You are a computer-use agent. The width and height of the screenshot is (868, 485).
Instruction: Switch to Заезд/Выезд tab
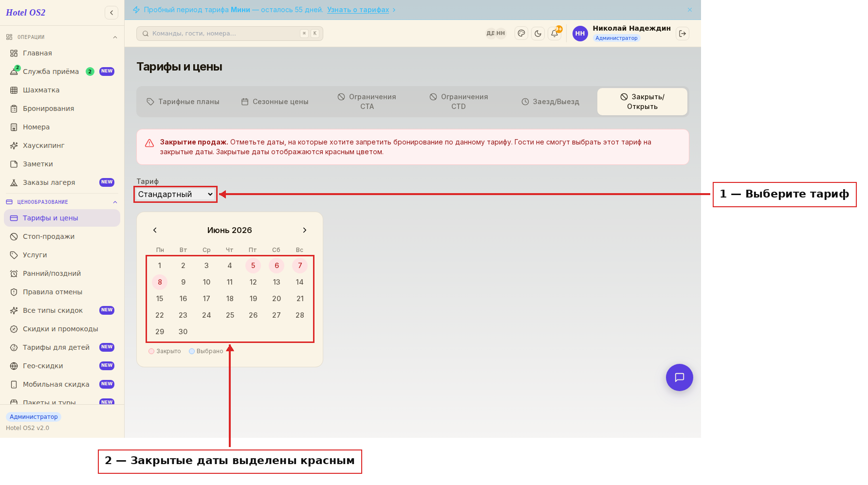[x=551, y=102]
